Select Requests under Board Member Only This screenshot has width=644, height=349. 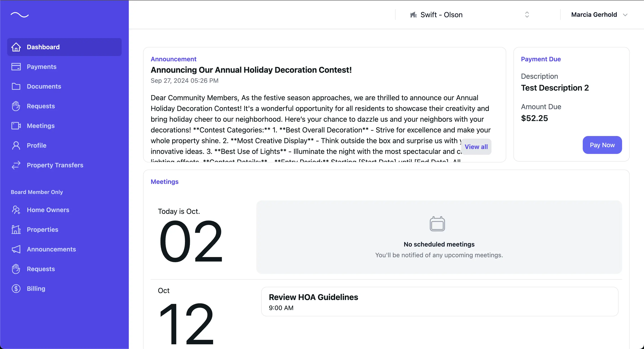click(x=41, y=269)
